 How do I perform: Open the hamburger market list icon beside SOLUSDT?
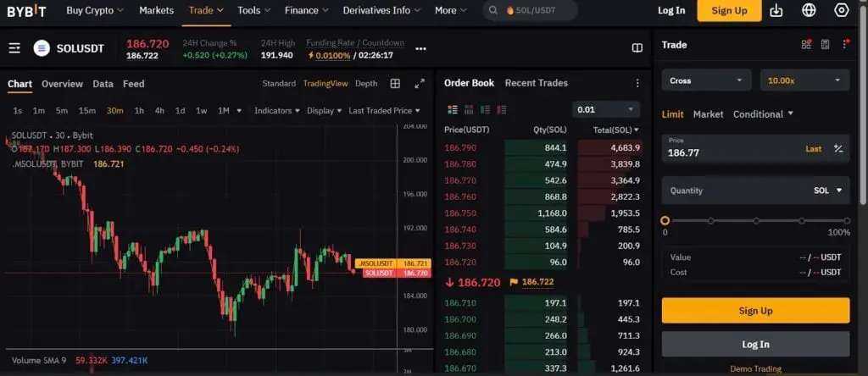(14, 48)
